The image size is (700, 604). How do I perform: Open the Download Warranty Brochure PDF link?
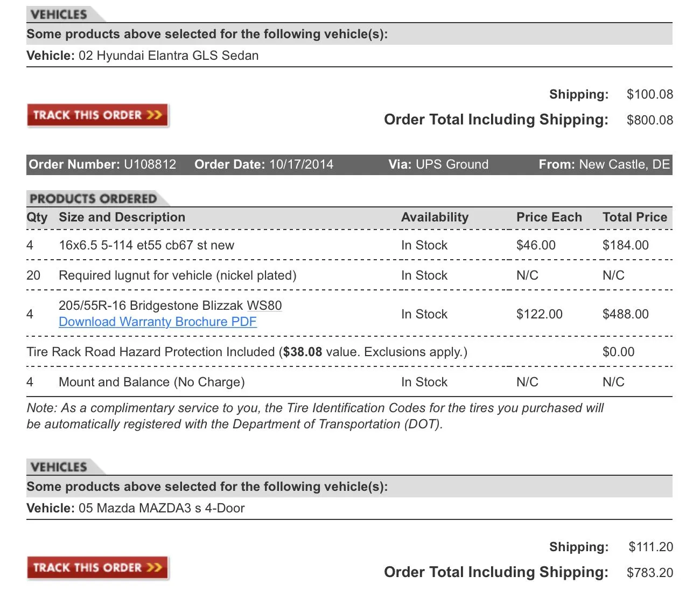tap(158, 322)
